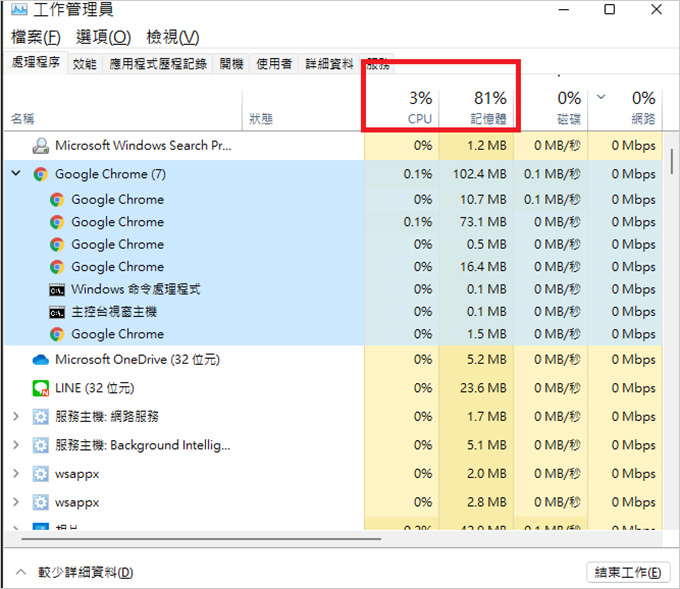Sort by the 狀態 column header
680x589 pixels.
tap(303, 109)
